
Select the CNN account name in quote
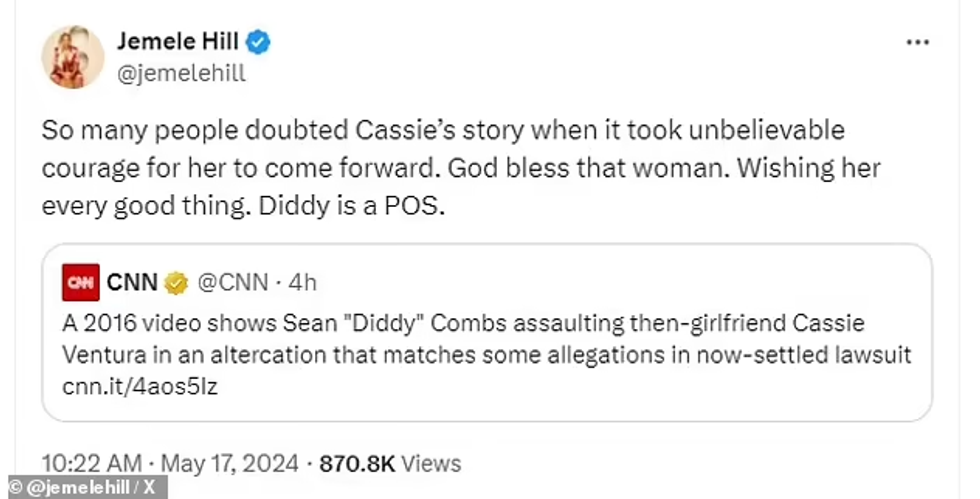[130, 283]
